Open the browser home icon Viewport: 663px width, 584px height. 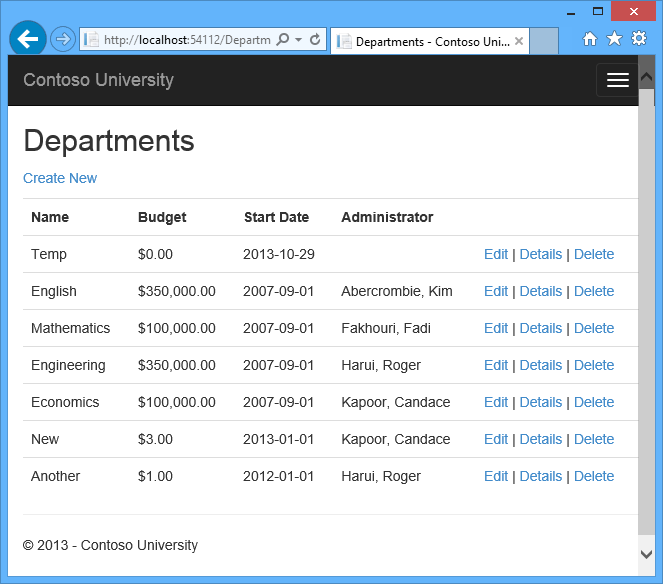pyautogui.click(x=590, y=39)
